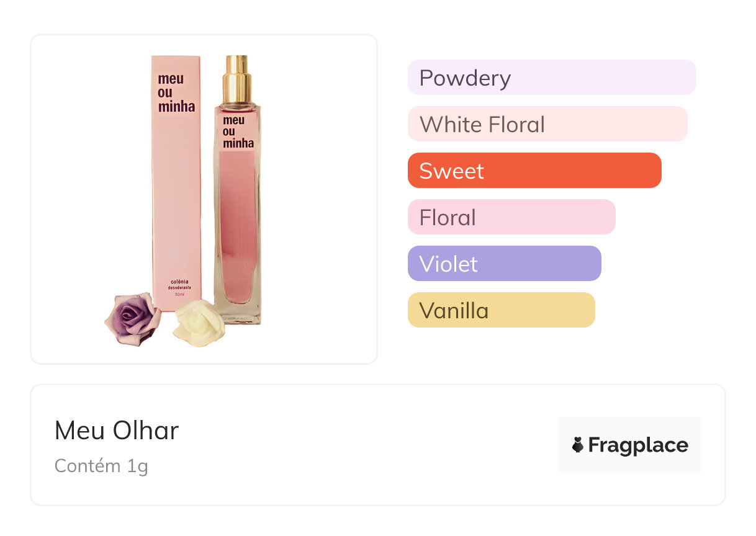Click the Meu Olhar product title
The height and width of the screenshot is (536, 756).
117,431
